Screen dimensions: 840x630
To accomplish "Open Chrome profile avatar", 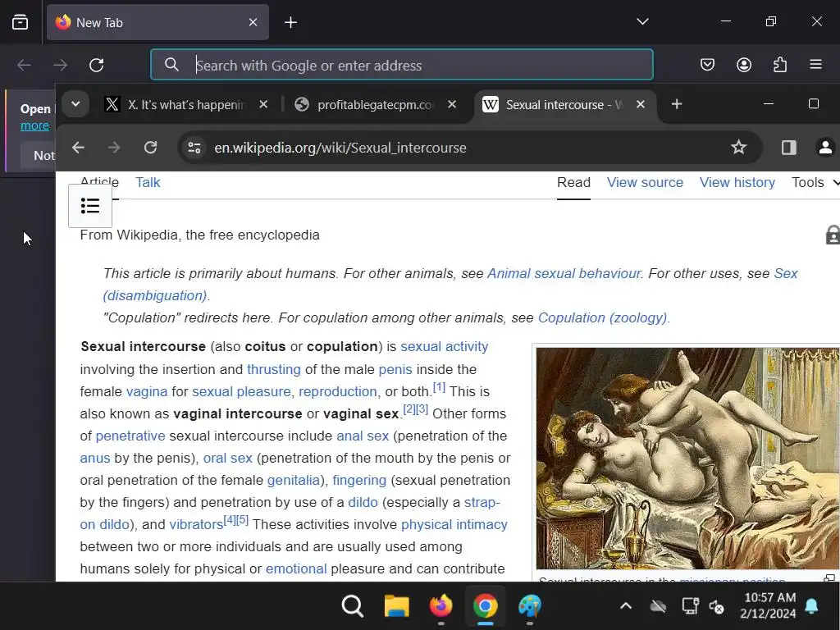I will [x=825, y=148].
